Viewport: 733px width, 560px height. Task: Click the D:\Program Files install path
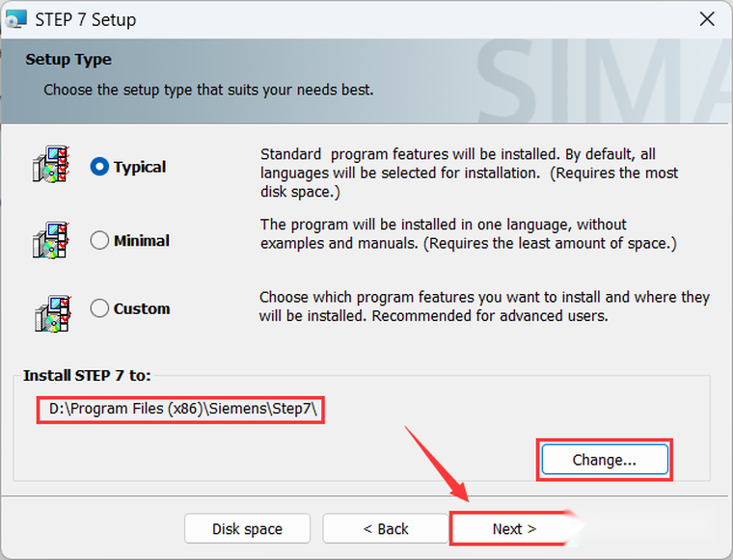182,410
